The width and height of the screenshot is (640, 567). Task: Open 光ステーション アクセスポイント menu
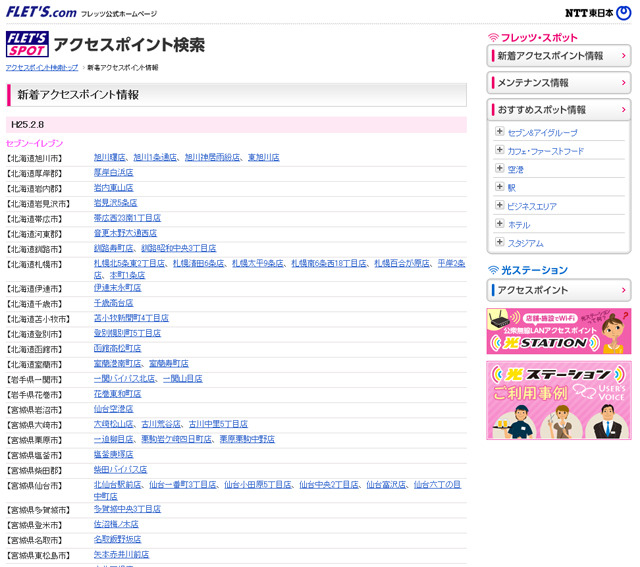559,290
